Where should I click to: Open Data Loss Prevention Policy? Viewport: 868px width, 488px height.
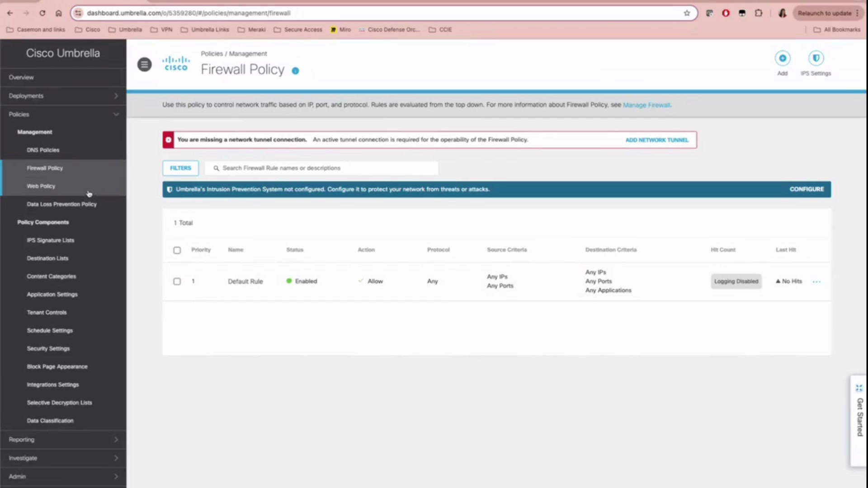point(61,204)
